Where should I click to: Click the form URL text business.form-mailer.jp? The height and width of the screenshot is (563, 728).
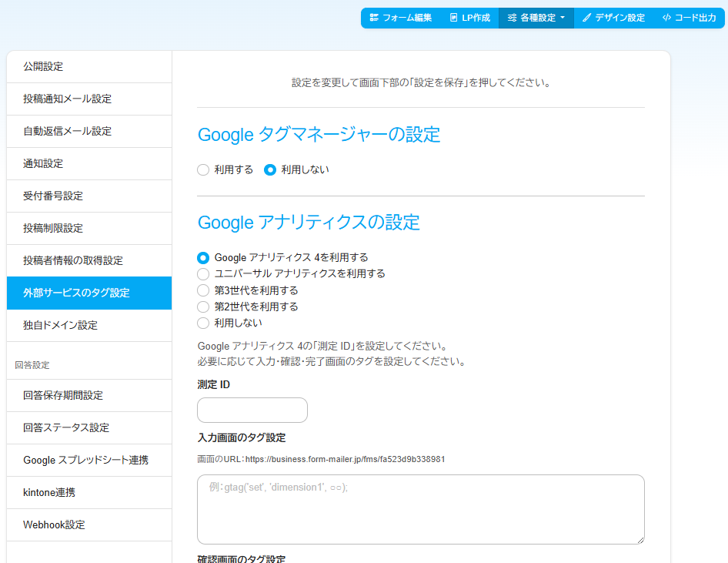(x=345, y=460)
